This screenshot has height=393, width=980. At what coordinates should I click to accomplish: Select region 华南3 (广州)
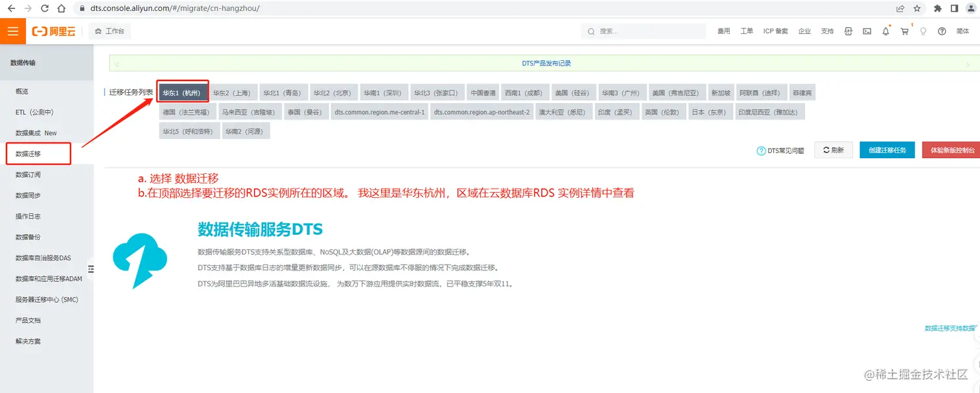point(621,93)
